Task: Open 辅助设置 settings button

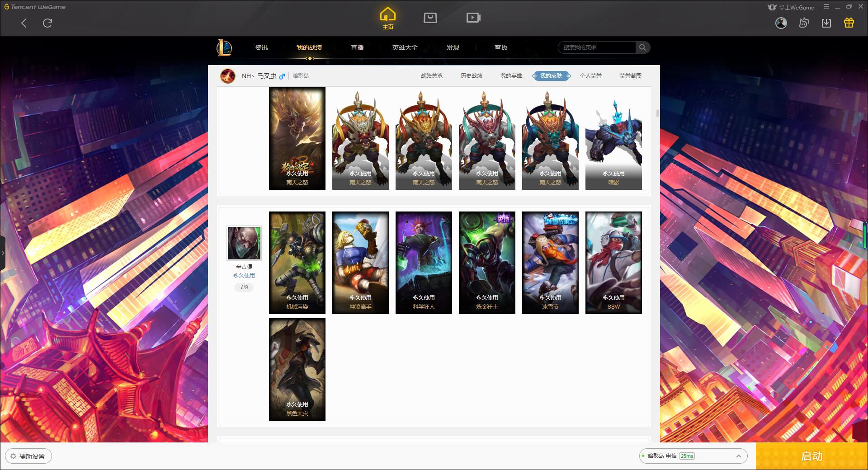Action: pyautogui.click(x=28, y=456)
